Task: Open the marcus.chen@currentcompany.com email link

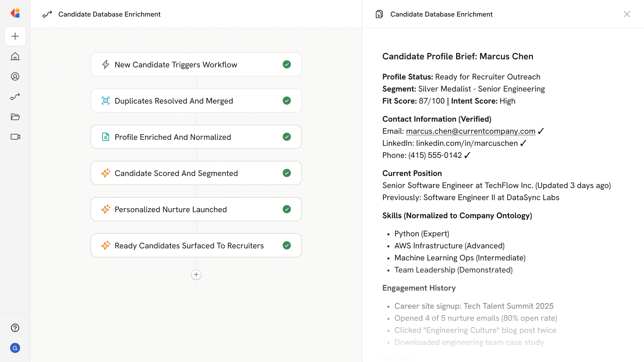Action: pyautogui.click(x=471, y=131)
